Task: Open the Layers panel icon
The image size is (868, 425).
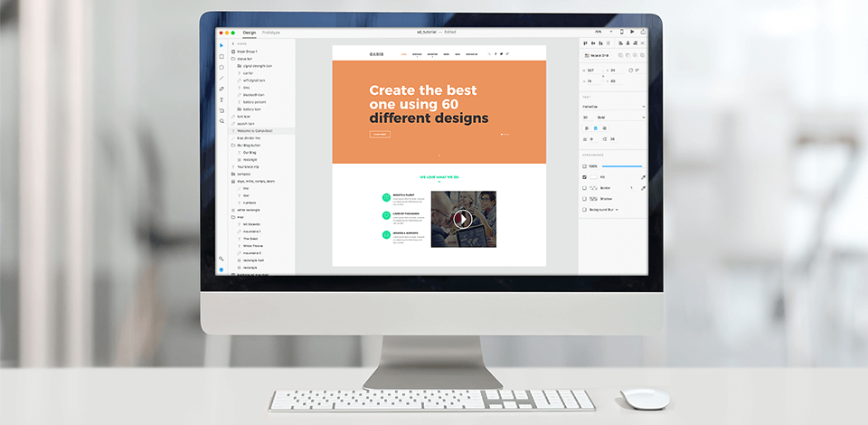Action: click(x=222, y=269)
